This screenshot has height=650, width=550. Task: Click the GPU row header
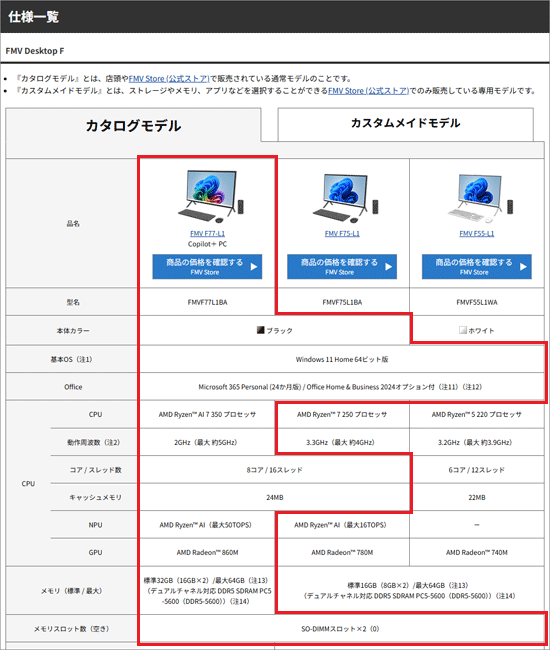(x=94, y=552)
